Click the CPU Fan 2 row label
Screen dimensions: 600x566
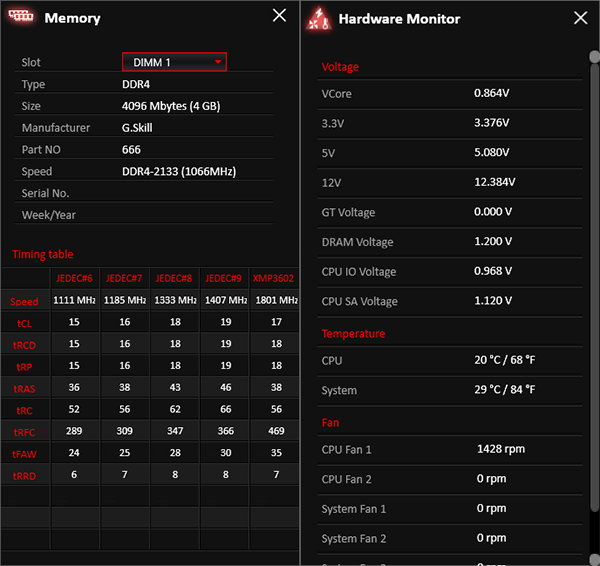point(346,480)
